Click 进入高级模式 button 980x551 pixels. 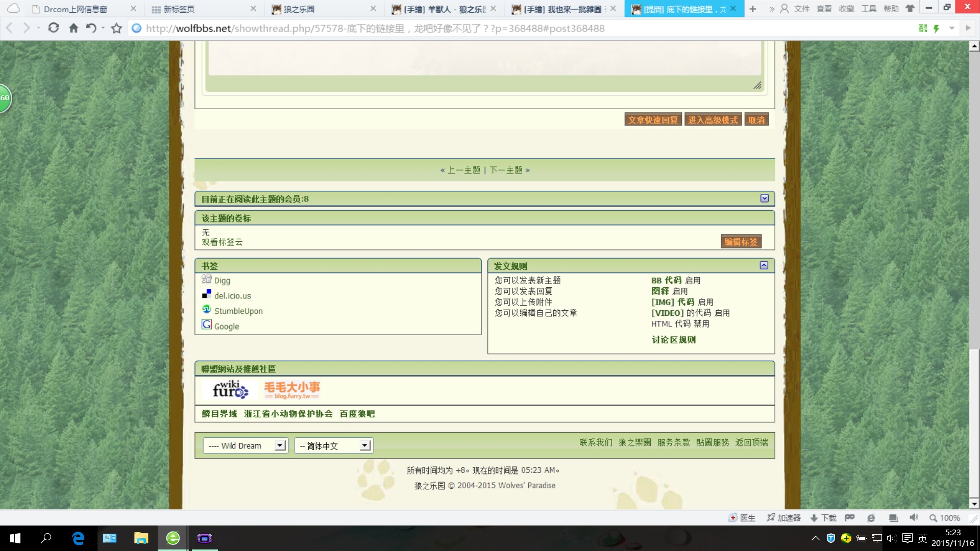[x=713, y=120]
